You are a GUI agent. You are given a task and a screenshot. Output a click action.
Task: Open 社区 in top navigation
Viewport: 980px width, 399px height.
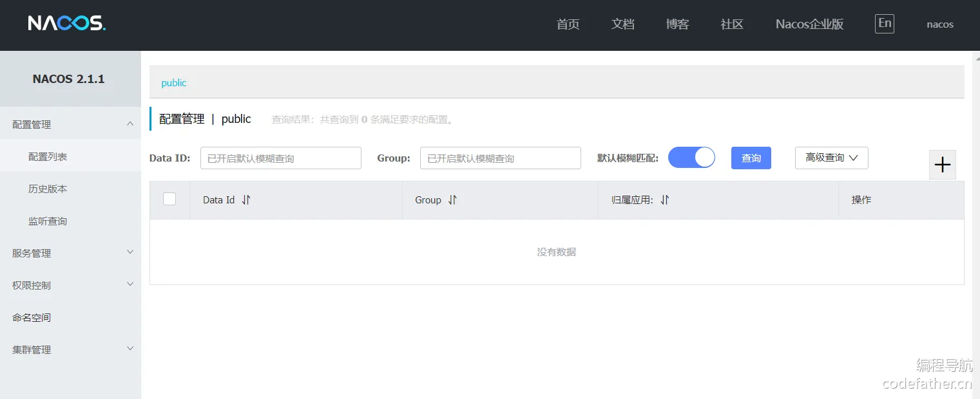(x=732, y=24)
